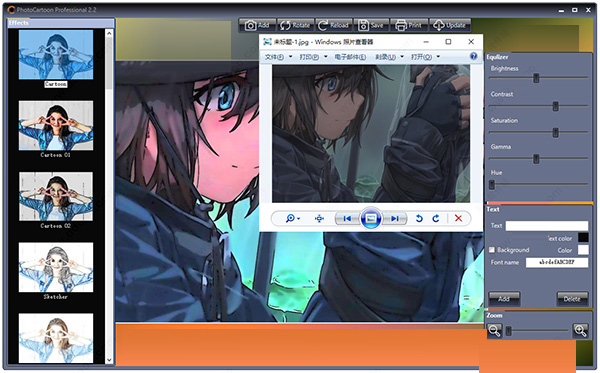The height and width of the screenshot is (373, 600).
Task: Minimize the photo viewer window
Action: coord(426,41)
